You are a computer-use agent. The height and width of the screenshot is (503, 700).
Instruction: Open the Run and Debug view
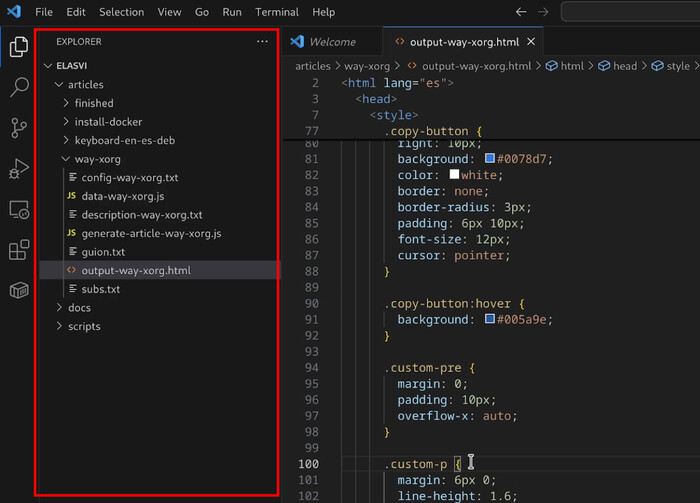(x=18, y=169)
